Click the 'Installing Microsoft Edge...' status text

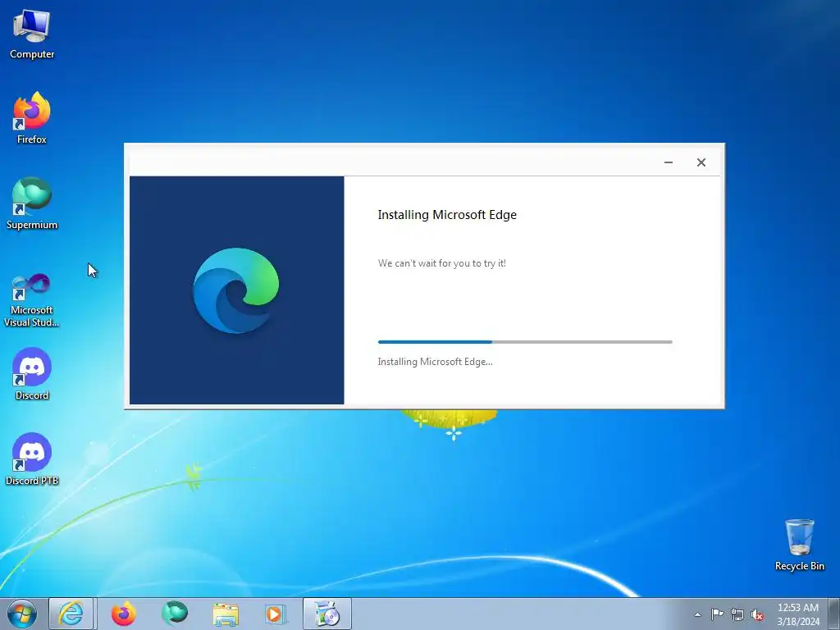point(435,362)
